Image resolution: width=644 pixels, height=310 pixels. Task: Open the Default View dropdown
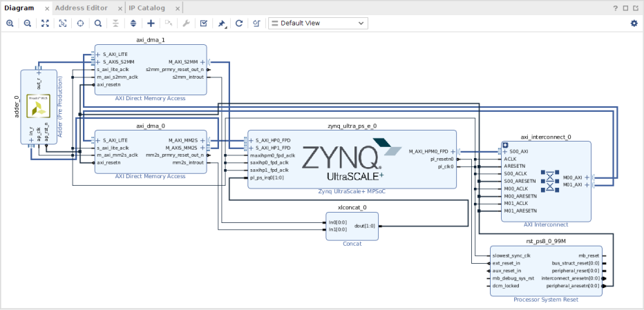coord(318,23)
